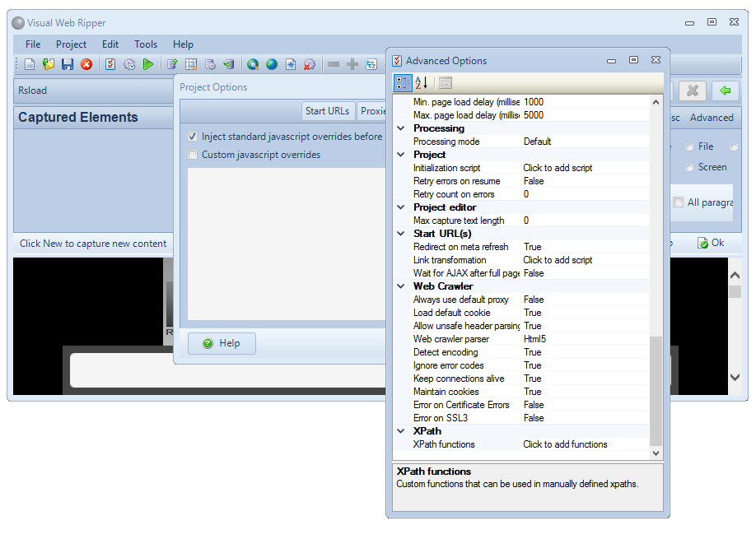This screenshot has height=539, width=756.
Task: Run project with the green play icon
Action: click(x=148, y=64)
